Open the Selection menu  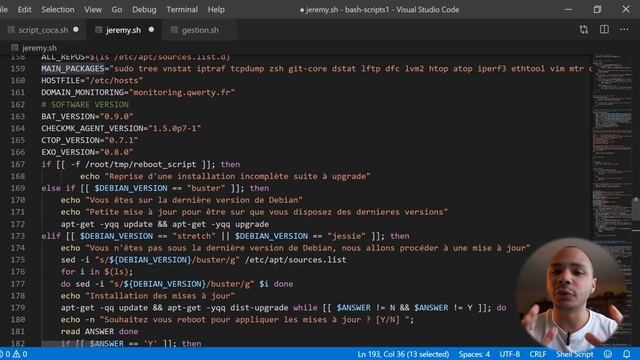tap(58, 9)
